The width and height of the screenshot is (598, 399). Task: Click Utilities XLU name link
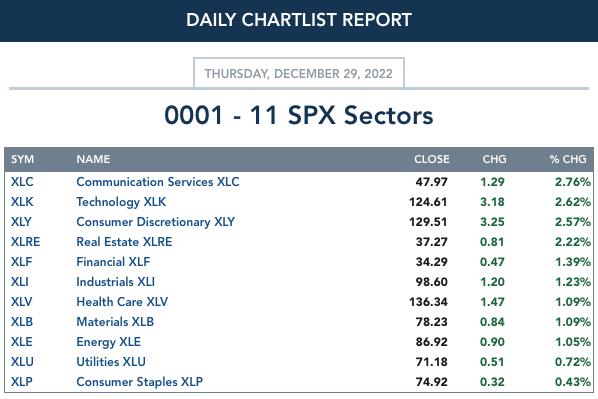click(x=111, y=362)
